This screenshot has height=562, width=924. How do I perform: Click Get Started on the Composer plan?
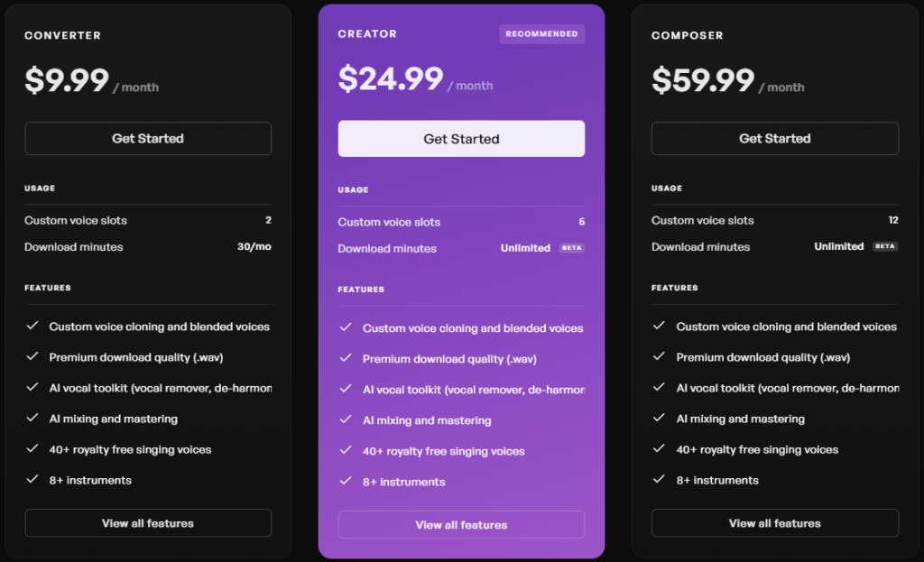coord(775,138)
